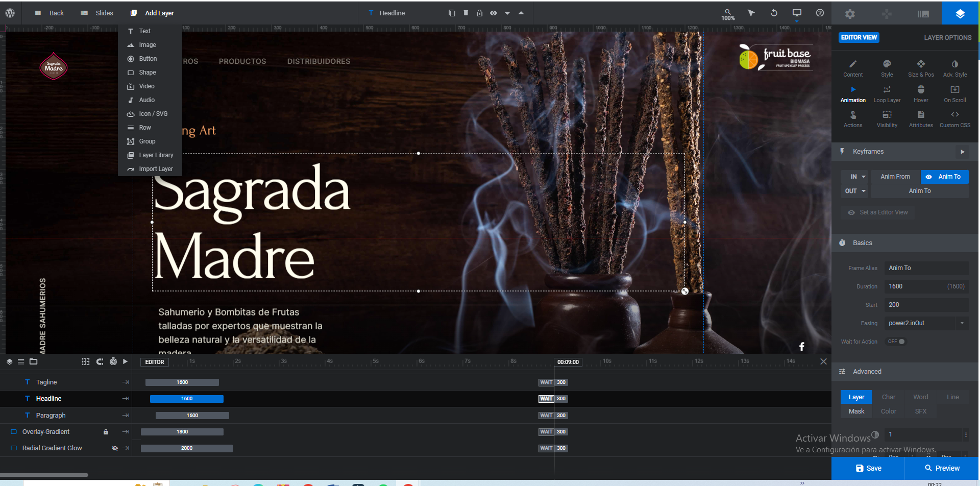Open the Content pencil section

853,68
